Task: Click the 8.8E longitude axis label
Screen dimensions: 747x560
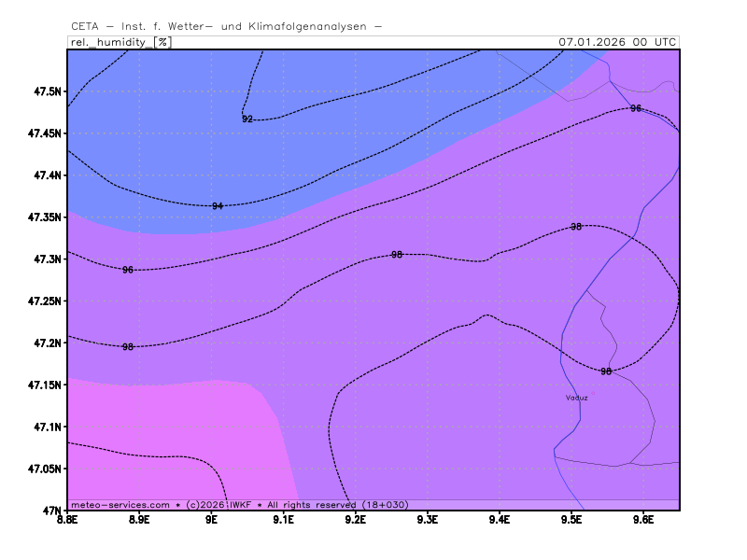Action: pos(68,519)
